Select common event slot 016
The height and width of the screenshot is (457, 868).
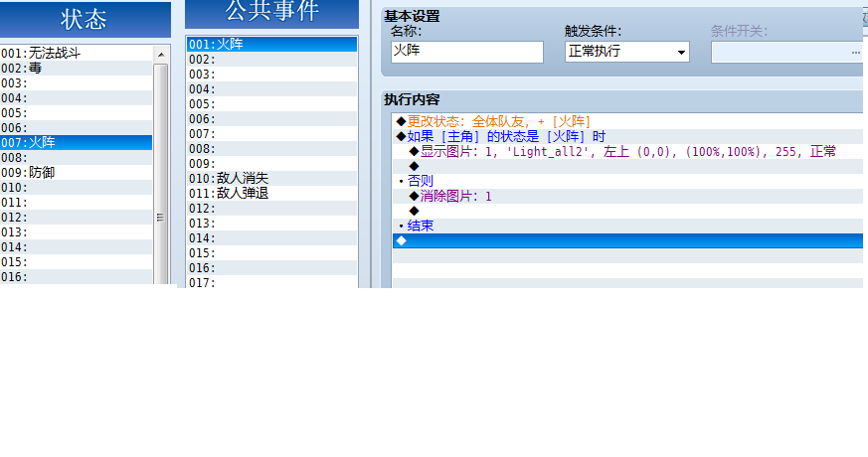coord(271,268)
